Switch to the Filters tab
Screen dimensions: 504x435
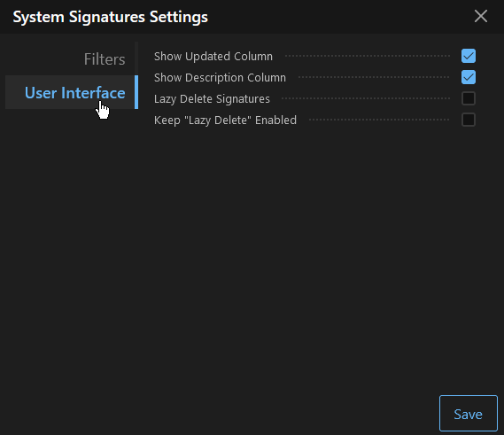coord(105,59)
